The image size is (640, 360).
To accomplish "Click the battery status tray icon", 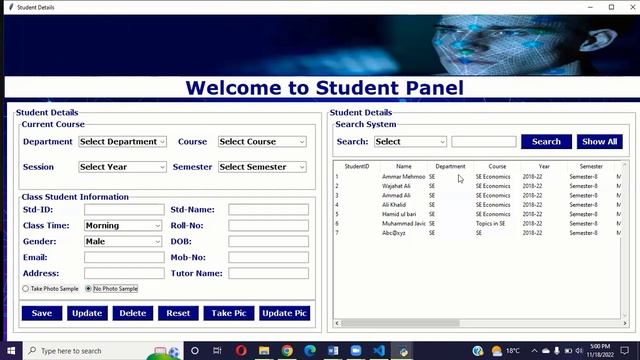I will click(568, 351).
